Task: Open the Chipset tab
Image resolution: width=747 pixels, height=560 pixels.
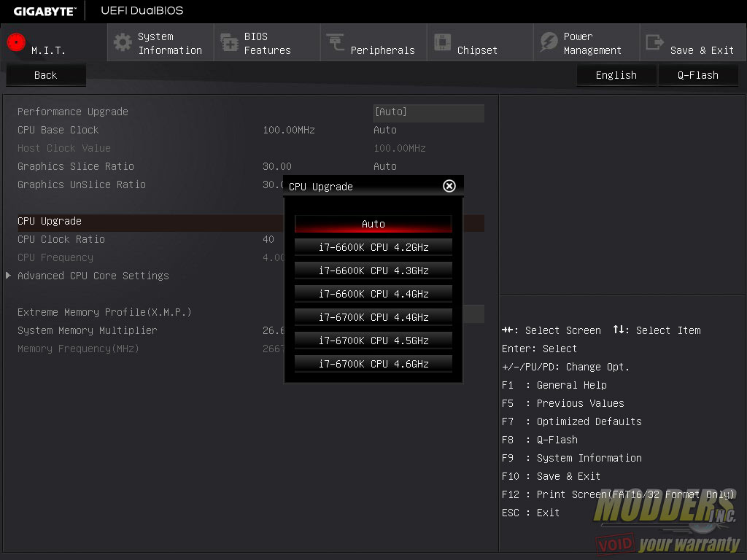Action: 480,43
